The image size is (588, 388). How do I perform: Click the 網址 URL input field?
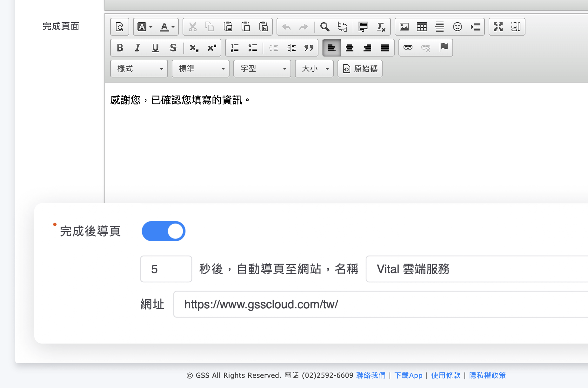381,304
